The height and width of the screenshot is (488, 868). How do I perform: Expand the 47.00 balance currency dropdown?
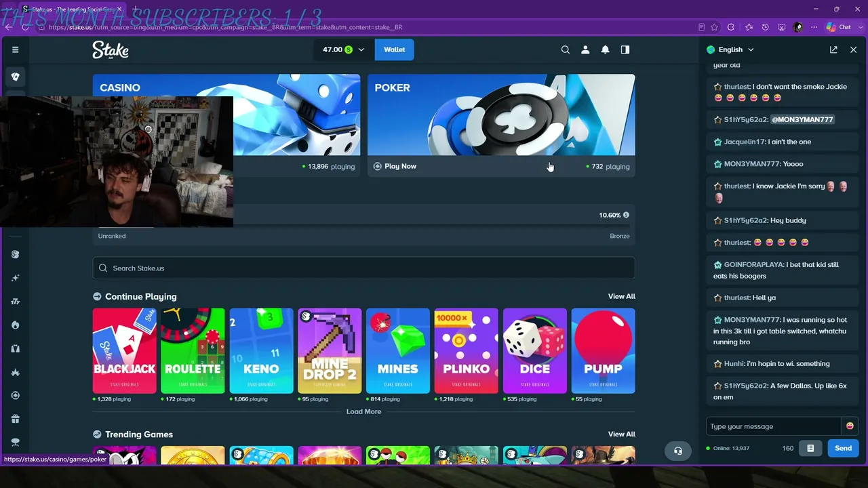coord(343,49)
